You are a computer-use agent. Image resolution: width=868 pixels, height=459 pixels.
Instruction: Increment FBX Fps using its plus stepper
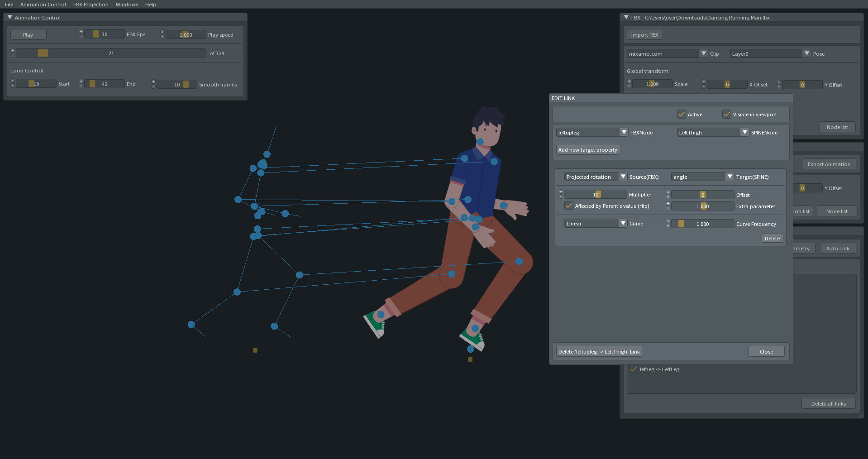(81, 32)
